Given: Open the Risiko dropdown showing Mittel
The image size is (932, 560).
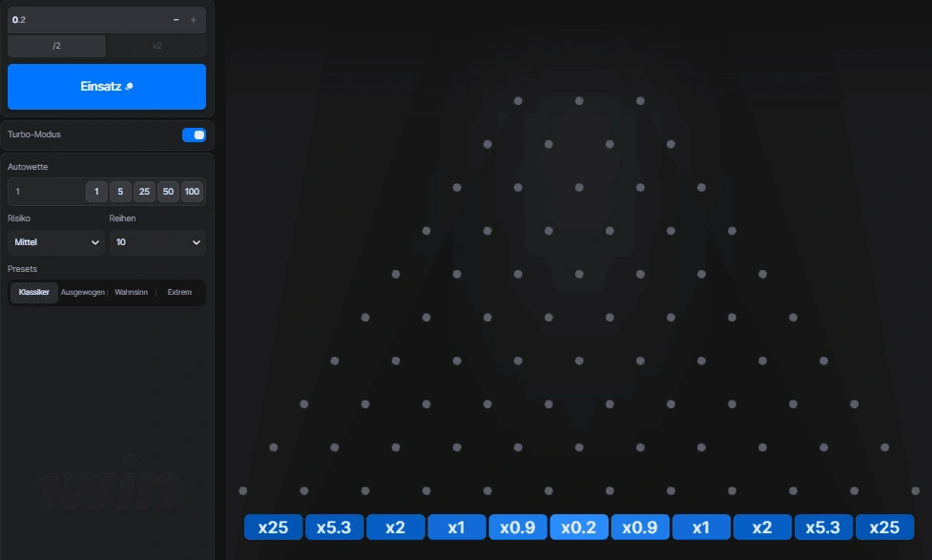Looking at the screenshot, I should [x=56, y=242].
